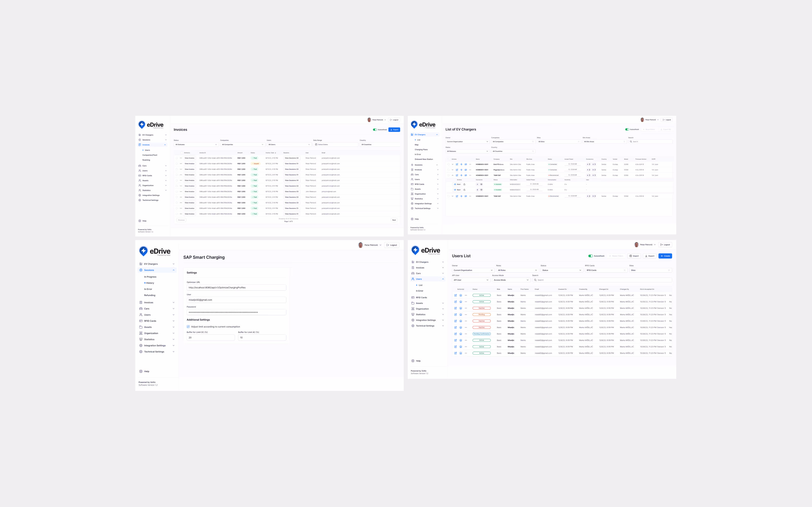Toggle Autorefresh switch on Users List page
Image resolution: width=812 pixels, height=507 pixels.
[x=590, y=256]
